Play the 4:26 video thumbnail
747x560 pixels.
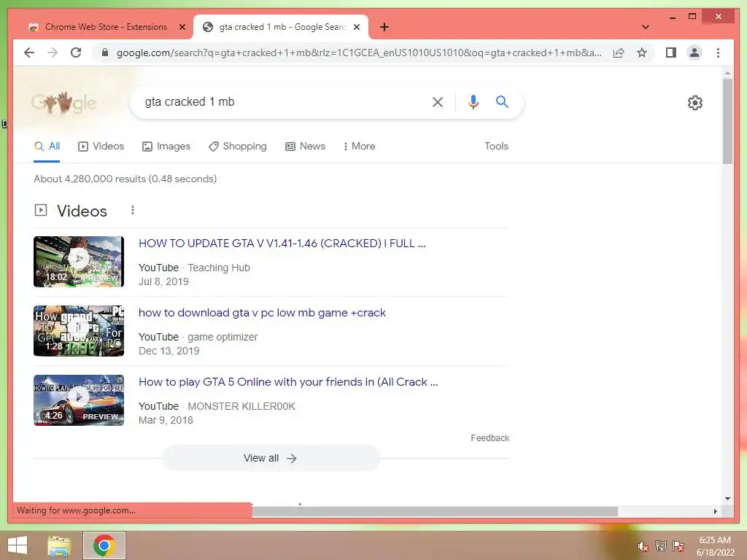[79, 400]
